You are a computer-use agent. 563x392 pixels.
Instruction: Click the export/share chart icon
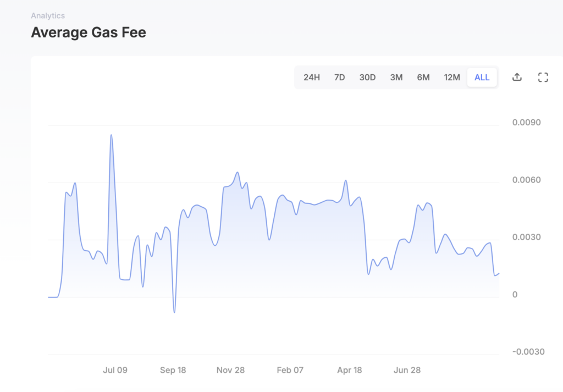517,77
